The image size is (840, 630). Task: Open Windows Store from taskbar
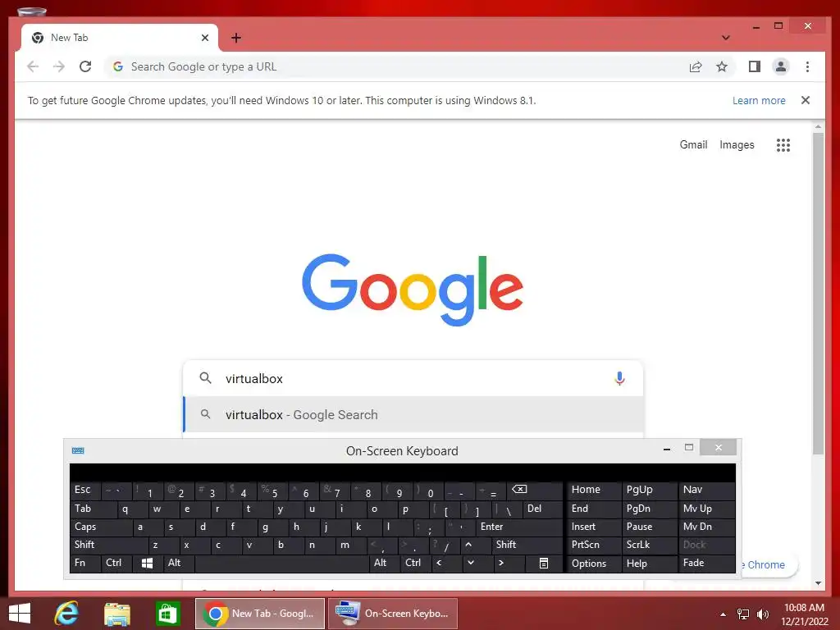167,614
